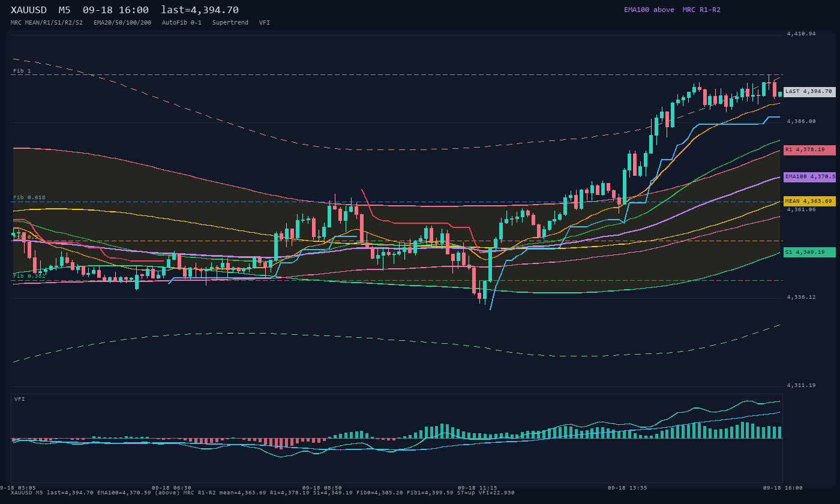Click the LAST 4,394.70 price tag
This screenshot has width=840, height=504.
pyautogui.click(x=809, y=92)
